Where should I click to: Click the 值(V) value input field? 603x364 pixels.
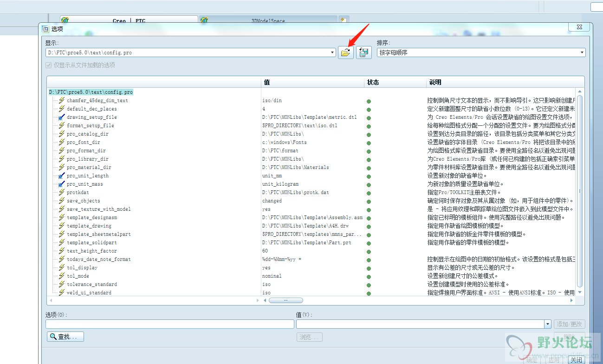click(421, 324)
